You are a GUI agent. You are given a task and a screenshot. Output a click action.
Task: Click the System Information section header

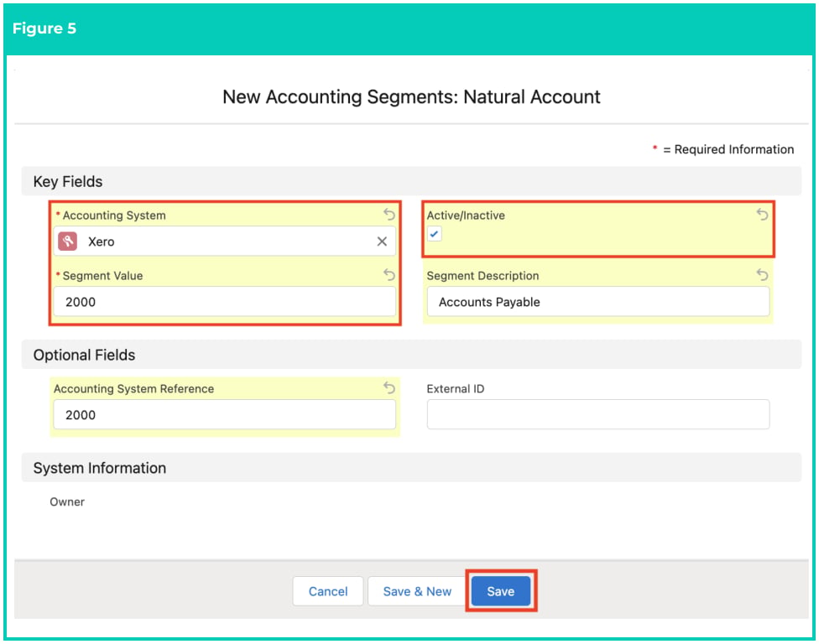411,468
